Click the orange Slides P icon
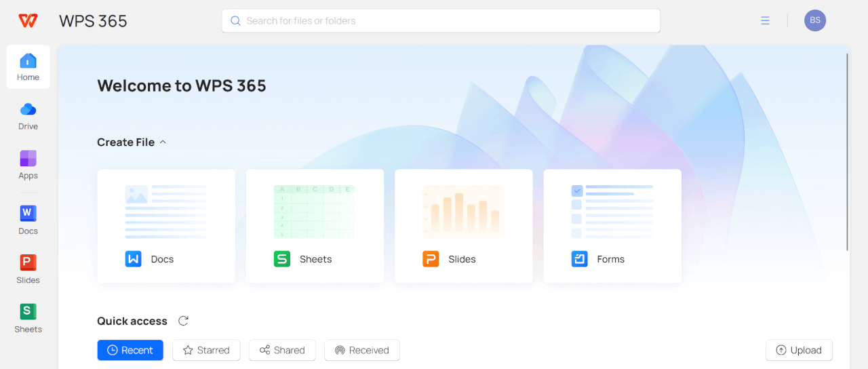This screenshot has width=868, height=369. point(431,259)
